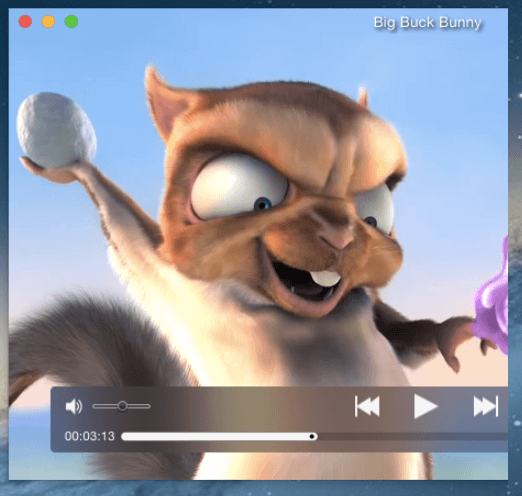Jump ahead on the unplayed seek bar portion
Viewport: 522px width, 496px height.
[412, 436]
